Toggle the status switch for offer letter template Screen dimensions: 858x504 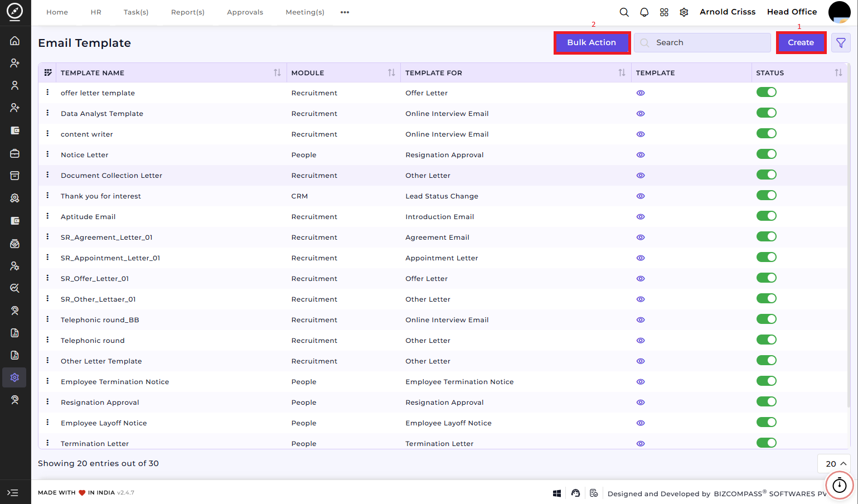click(767, 92)
